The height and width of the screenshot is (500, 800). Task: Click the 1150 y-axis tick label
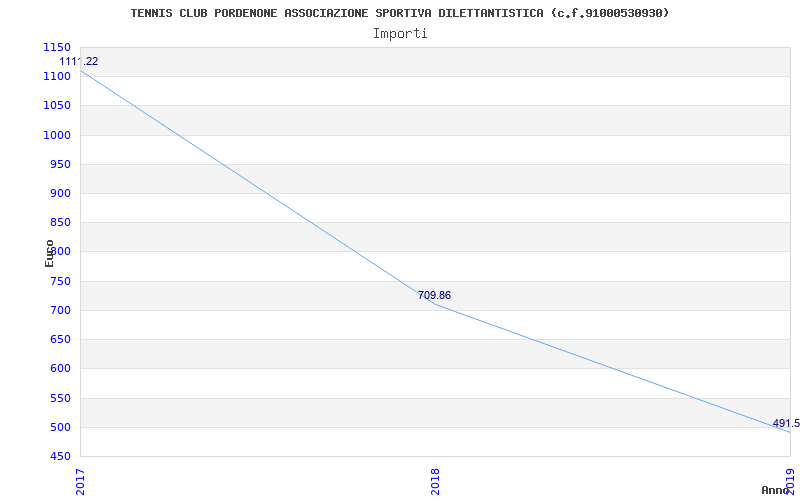57,47
